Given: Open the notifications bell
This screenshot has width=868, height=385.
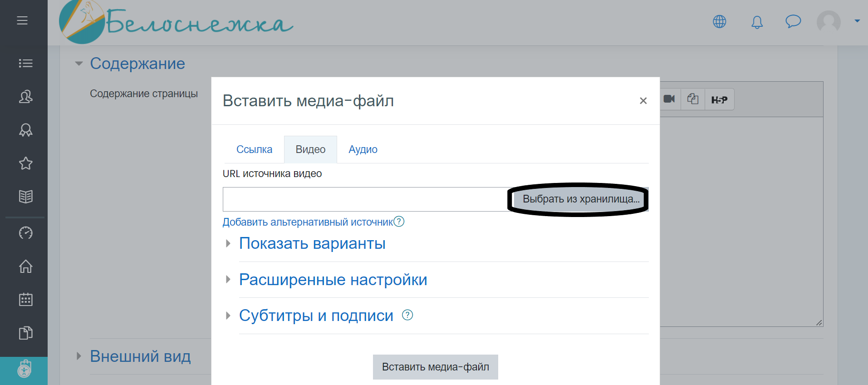Looking at the screenshot, I should coord(757,22).
